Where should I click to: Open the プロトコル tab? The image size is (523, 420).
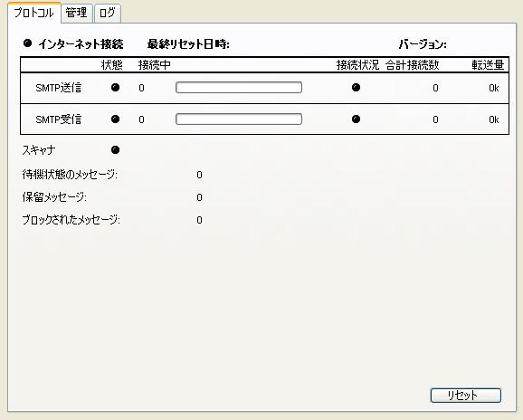point(33,13)
